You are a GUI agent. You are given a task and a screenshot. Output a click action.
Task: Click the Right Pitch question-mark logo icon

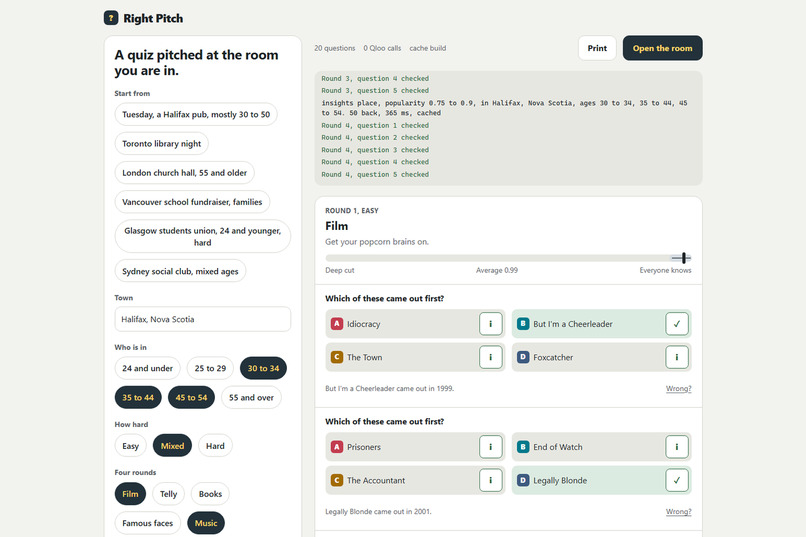tap(111, 18)
